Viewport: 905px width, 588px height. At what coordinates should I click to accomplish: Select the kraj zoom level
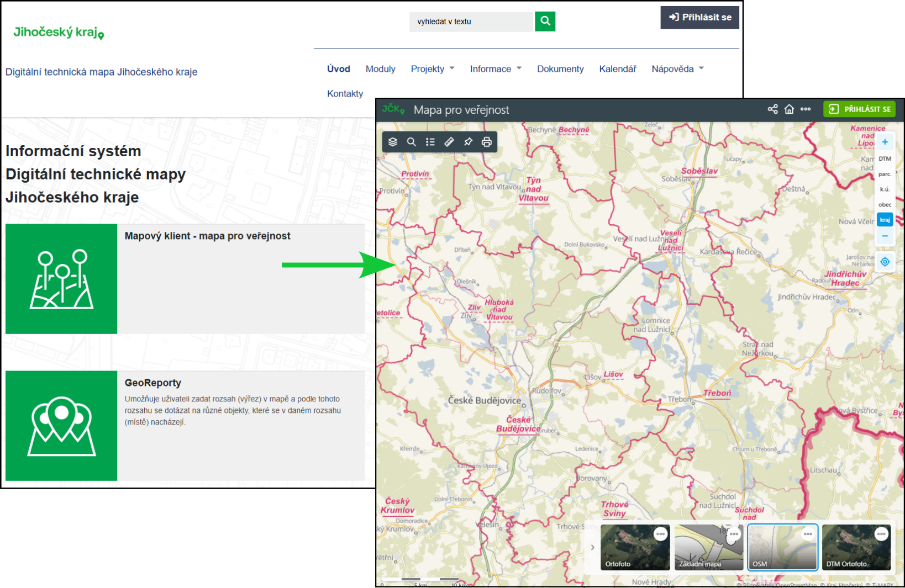point(885,220)
